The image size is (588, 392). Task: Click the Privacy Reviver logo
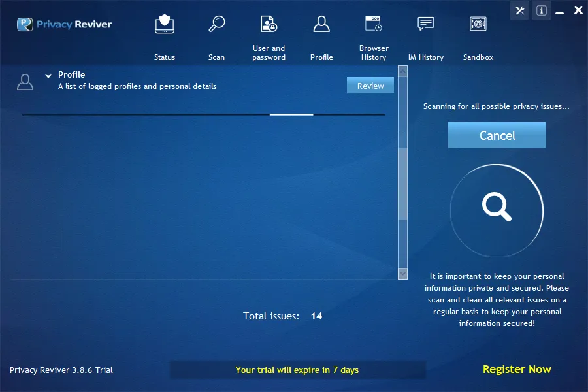click(x=64, y=24)
